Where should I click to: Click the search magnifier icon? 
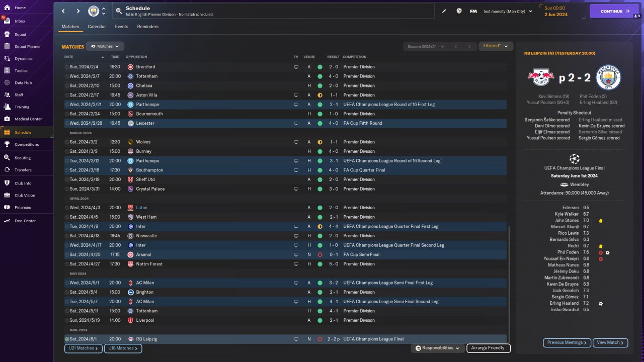click(118, 11)
